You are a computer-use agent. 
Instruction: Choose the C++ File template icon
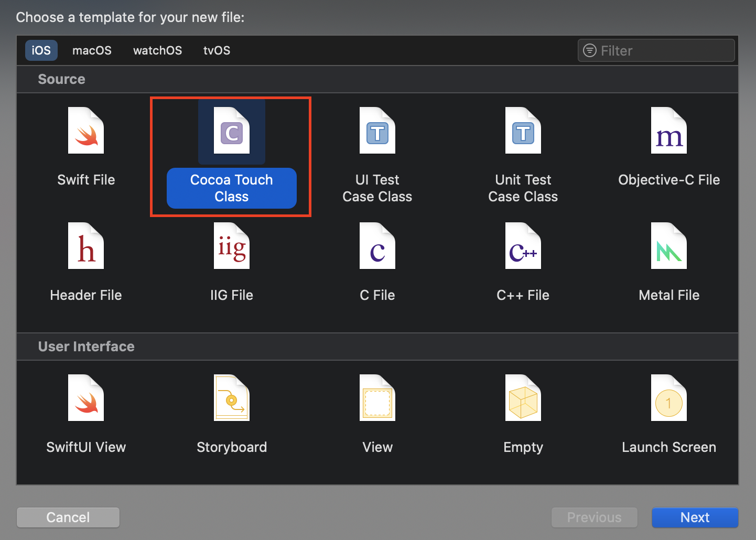(523, 246)
